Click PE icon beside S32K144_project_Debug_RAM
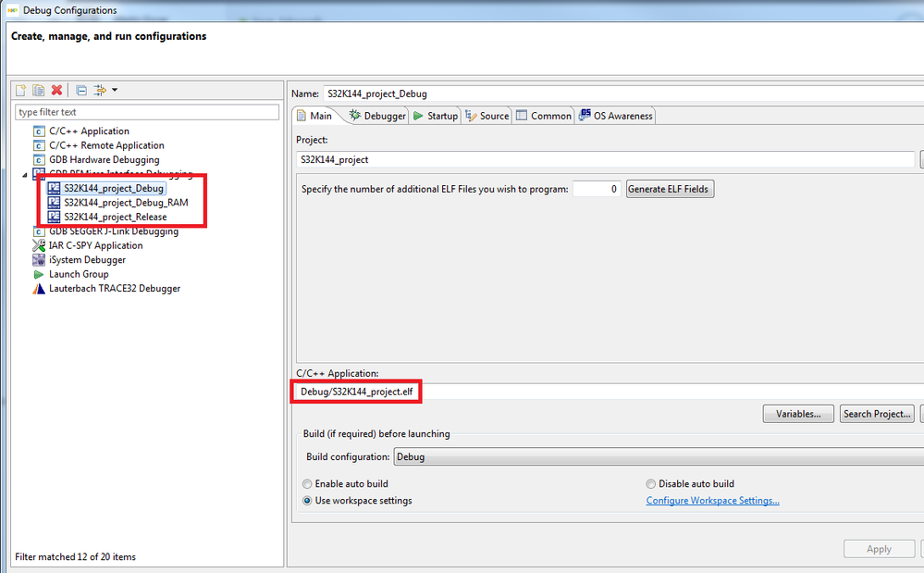Image resolution: width=924 pixels, height=573 pixels. [x=54, y=202]
